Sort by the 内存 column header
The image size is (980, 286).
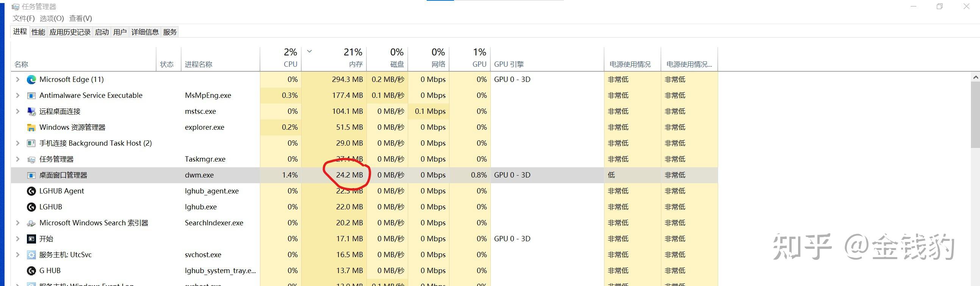pyautogui.click(x=334, y=59)
